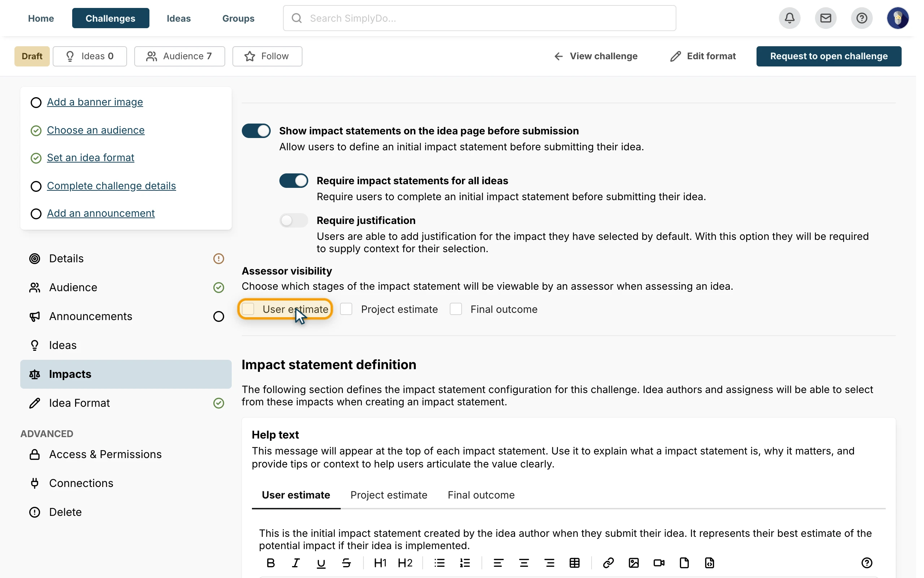Select the User estimate help text tab
Viewport: 924px width, 578px height.
tap(296, 495)
